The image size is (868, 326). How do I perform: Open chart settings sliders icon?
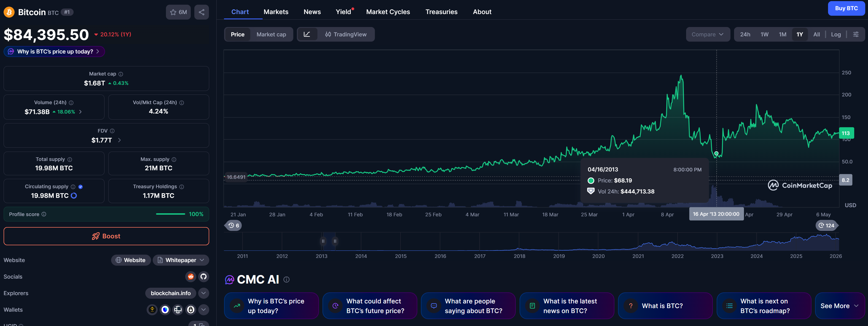click(x=856, y=34)
